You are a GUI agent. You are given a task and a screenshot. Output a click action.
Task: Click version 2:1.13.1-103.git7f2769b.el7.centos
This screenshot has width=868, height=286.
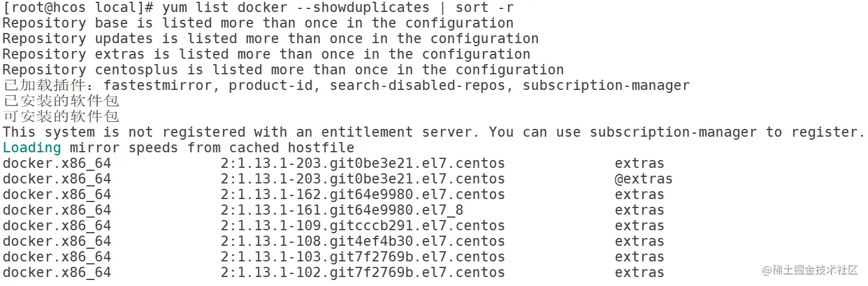[362, 257]
